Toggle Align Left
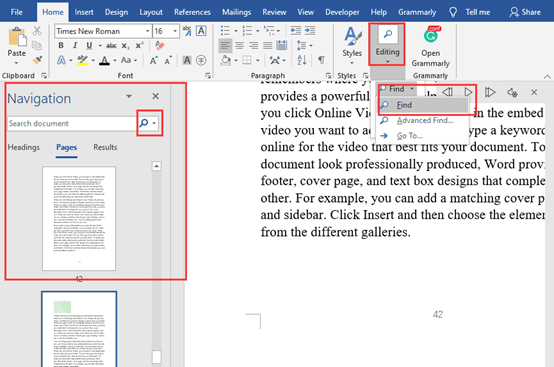Screen dimensions: 554x367 pos(225,46)
